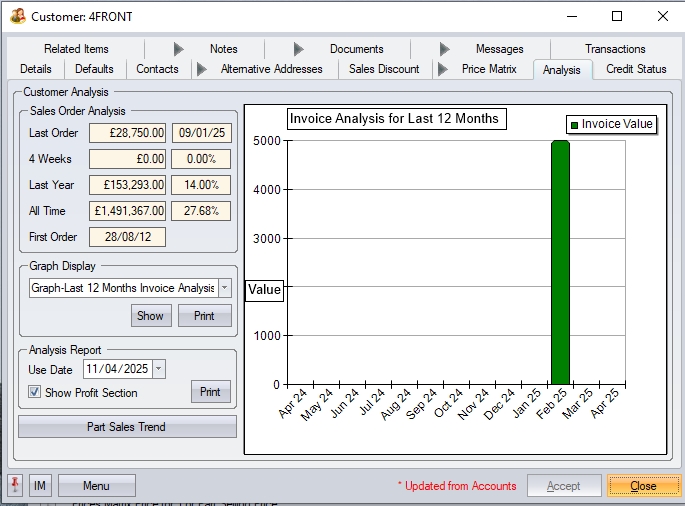Click the green Invoice Value legend swatch
The width and height of the screenshot is (685, 506).
574,125
